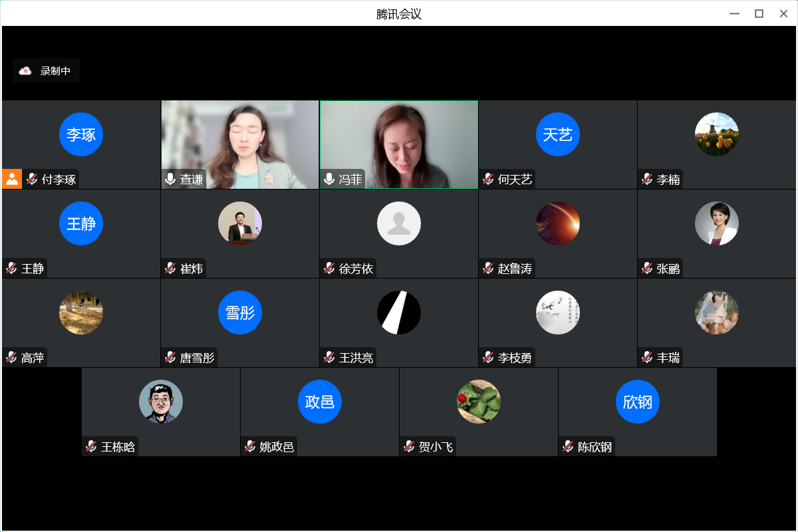Click the name label 何天艺
798x532 pixels.
(515, 179)
